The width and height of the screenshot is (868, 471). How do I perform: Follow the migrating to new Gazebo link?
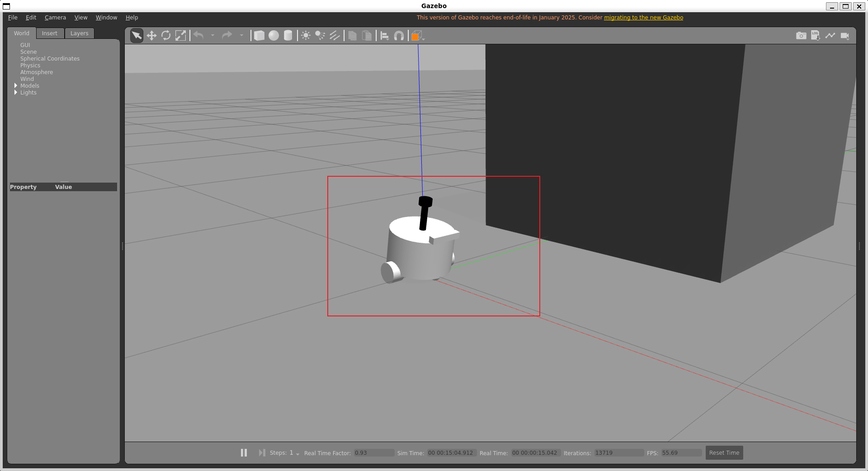click(643, 18)
